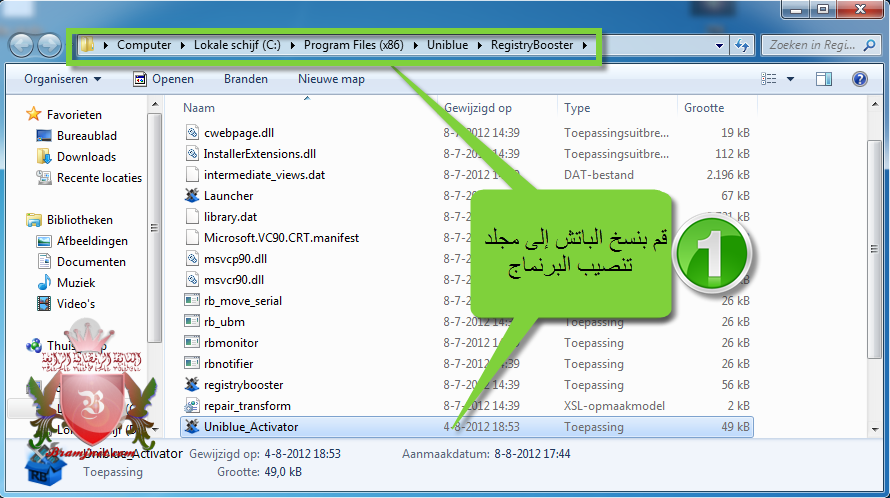890x498 pixels.
Task: Open the Organiseren menu
Action: coord(62,79)
